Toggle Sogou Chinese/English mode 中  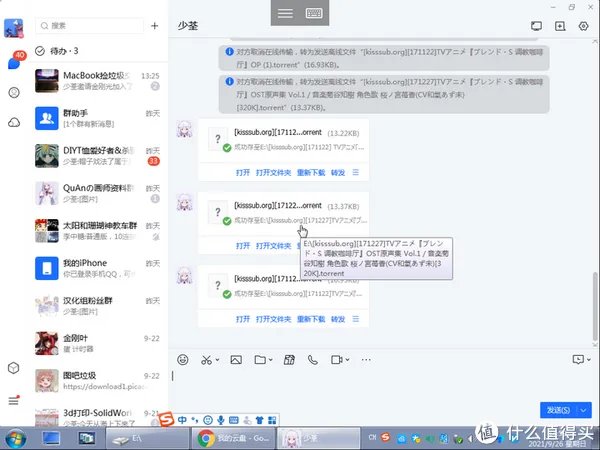tap(182, 420)
